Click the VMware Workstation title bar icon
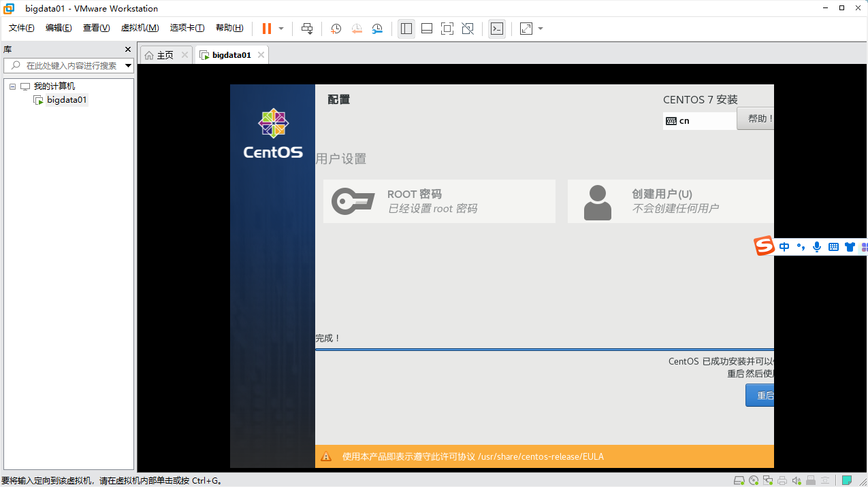 9,8
